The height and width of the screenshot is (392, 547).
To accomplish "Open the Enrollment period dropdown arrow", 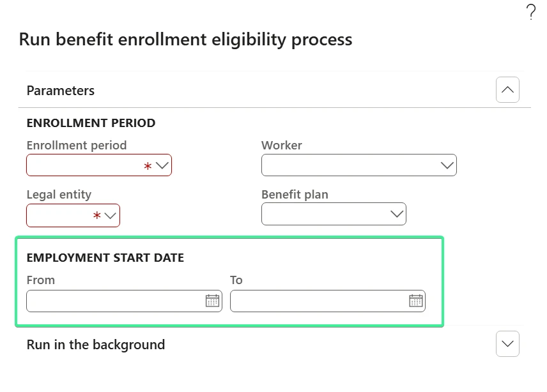I will pos(162,165).
